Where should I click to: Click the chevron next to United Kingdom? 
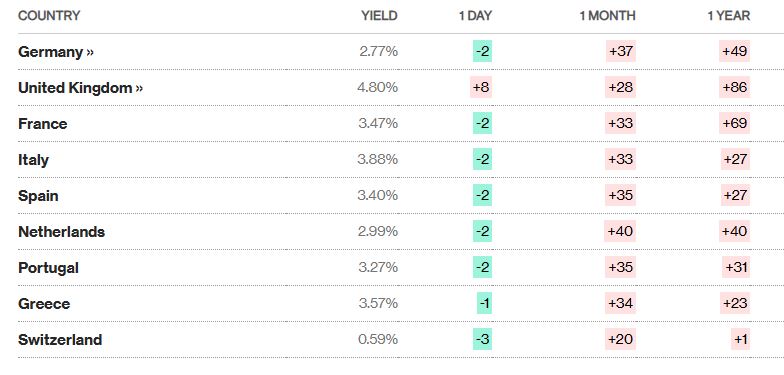pos(138,88)
